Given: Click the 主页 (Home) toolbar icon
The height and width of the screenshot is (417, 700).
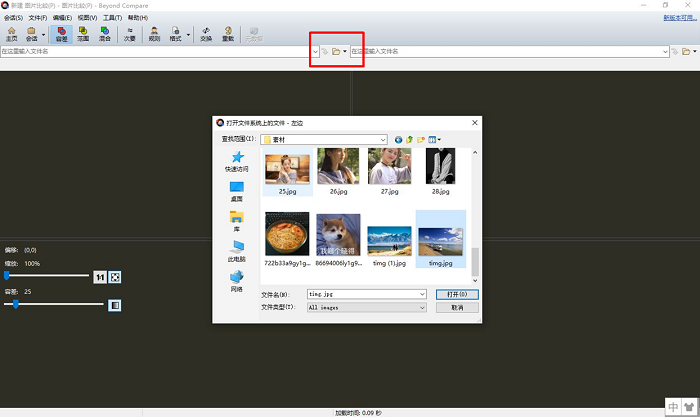Looking at the screenshot, I should tap(11, 34).
